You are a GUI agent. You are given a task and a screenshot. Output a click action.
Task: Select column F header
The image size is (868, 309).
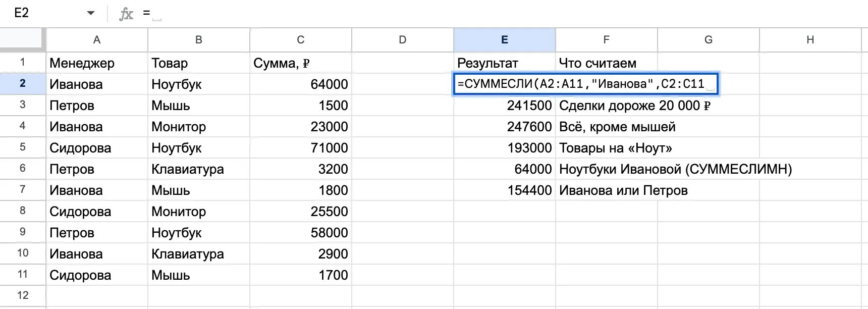click(x=607, y=40)
